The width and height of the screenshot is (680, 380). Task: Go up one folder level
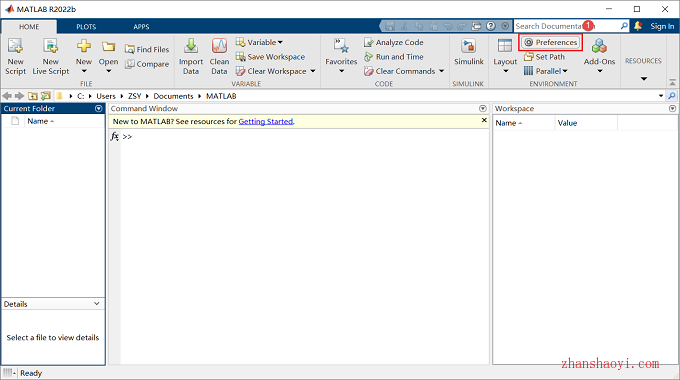coord(33,96)
